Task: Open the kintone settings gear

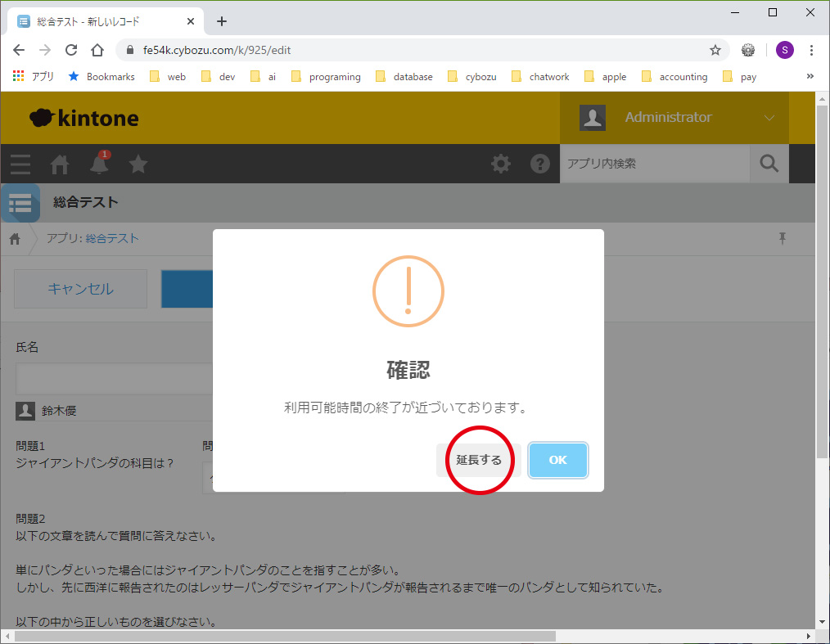Action: point(501,164)
